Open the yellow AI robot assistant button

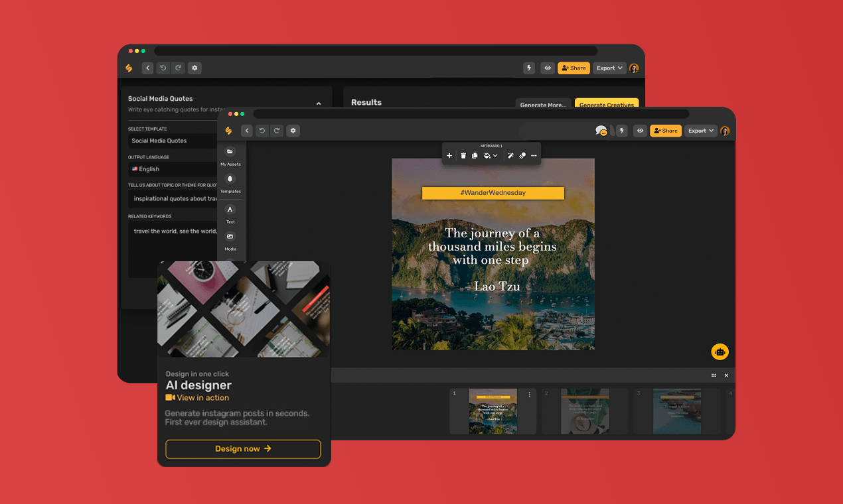(x=720, y=351)
